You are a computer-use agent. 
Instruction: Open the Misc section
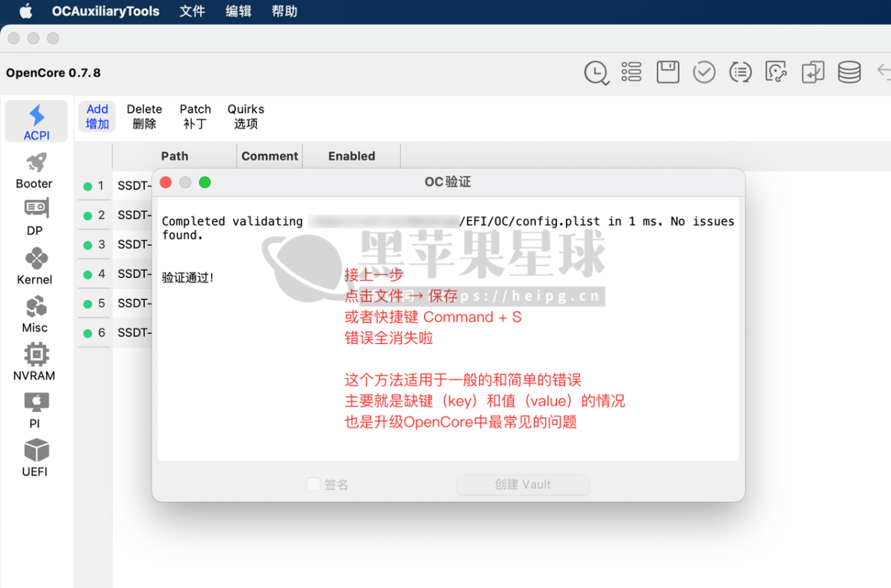34,315
